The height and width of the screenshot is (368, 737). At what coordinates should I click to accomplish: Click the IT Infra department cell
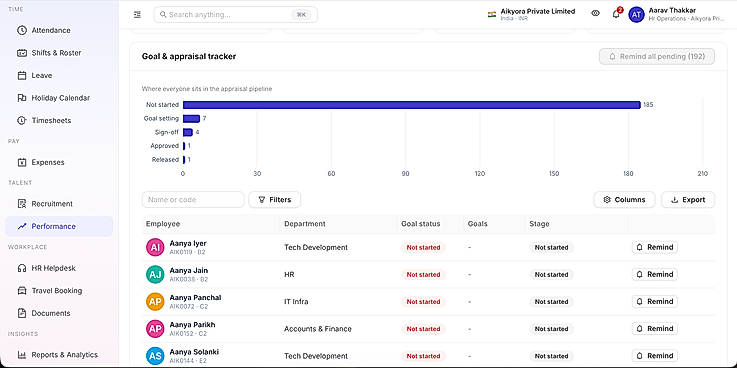(296, 302)
